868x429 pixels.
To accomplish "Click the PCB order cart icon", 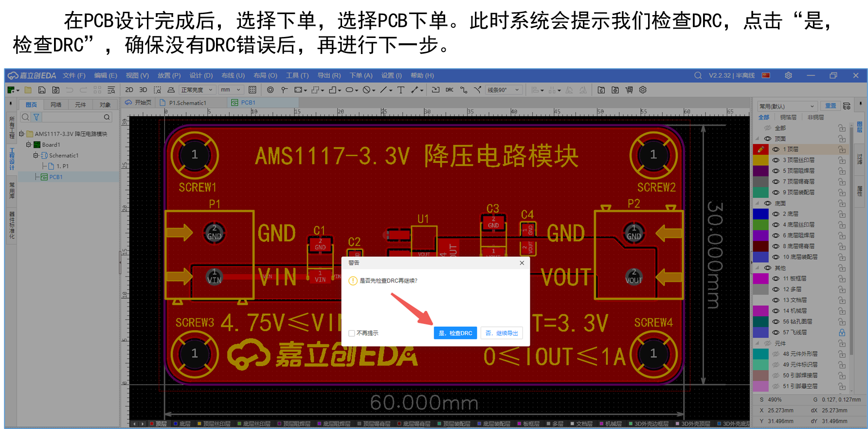I will 629,90.
